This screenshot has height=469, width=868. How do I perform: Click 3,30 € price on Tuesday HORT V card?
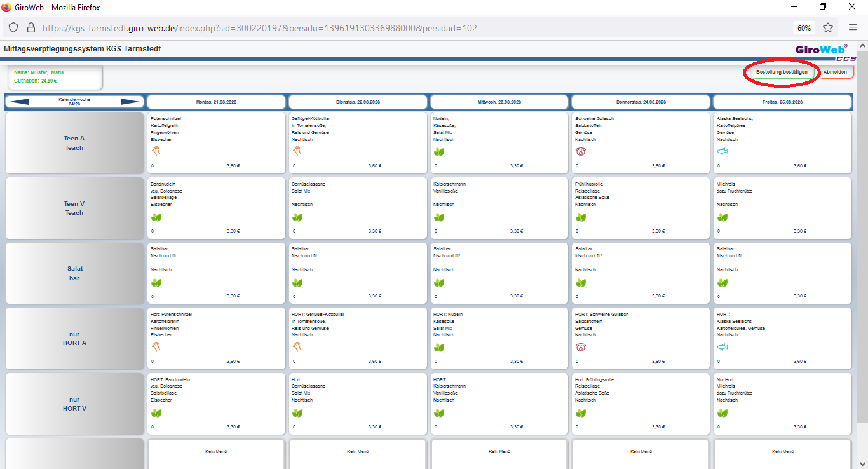tap(375, 427)
